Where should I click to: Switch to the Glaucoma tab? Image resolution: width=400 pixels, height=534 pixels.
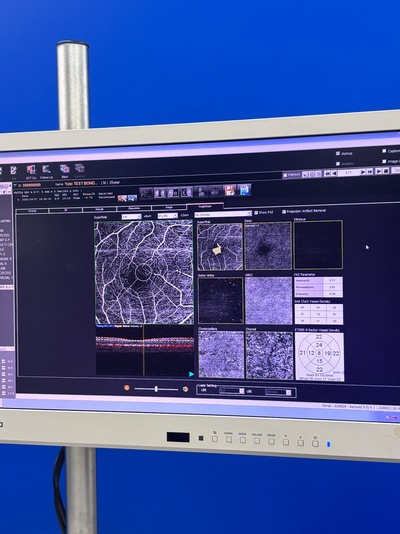pyautogui.click(x=134, y=208)
